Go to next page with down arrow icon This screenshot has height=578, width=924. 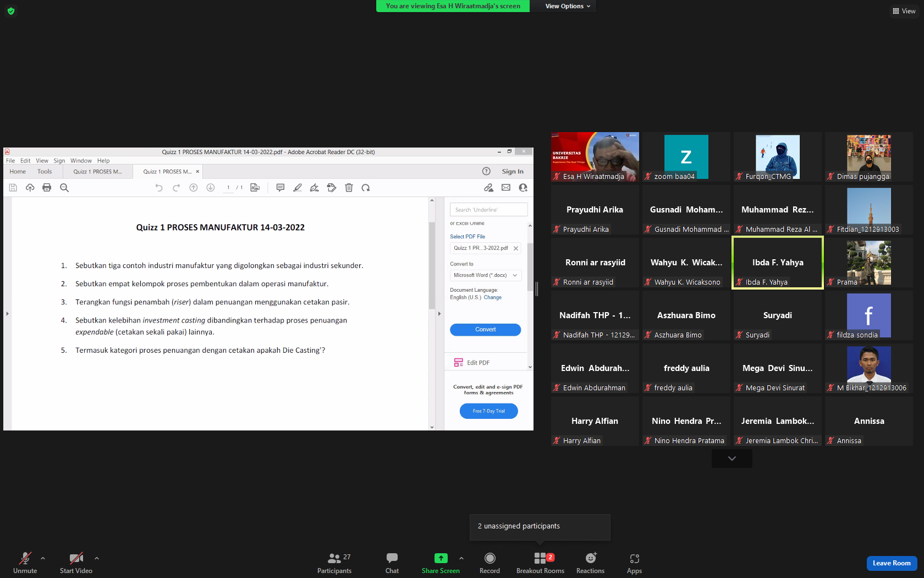211,188
